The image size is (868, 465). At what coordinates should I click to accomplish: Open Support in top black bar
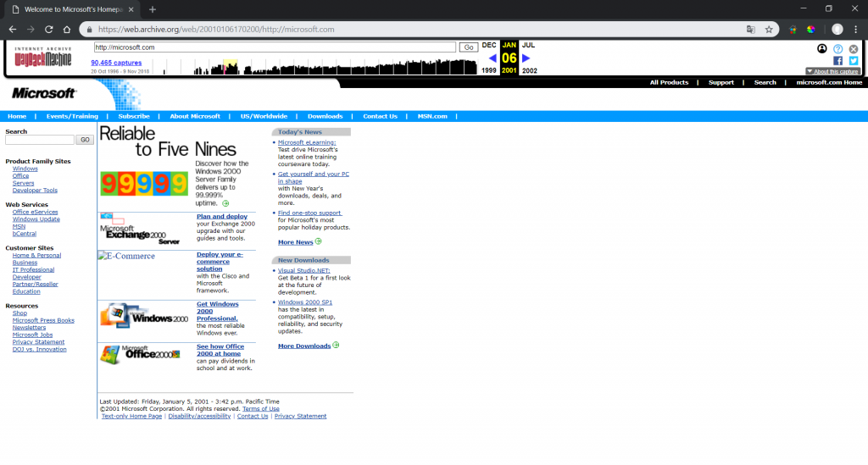721,82
